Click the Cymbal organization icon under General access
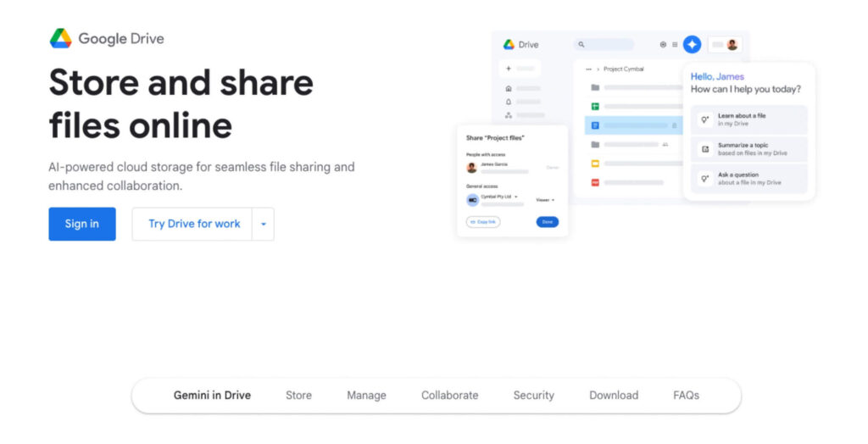The width and height of the screenshot is (868, 444). coord(473,200)
